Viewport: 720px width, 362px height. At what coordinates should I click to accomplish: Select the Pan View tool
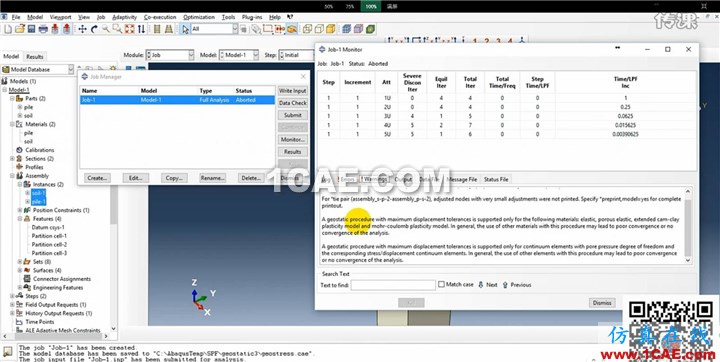82,29
